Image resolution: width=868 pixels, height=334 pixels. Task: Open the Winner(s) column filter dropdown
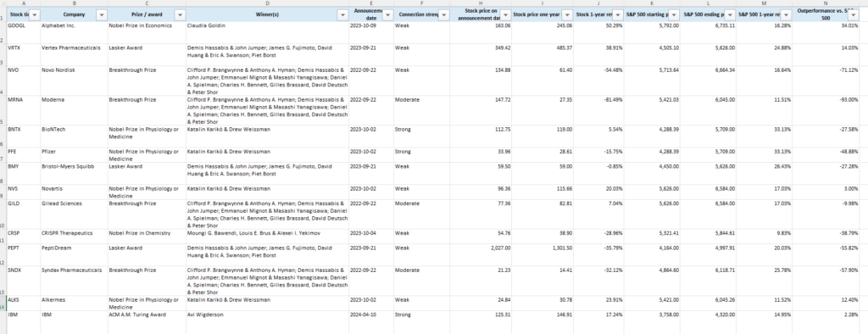342,15
